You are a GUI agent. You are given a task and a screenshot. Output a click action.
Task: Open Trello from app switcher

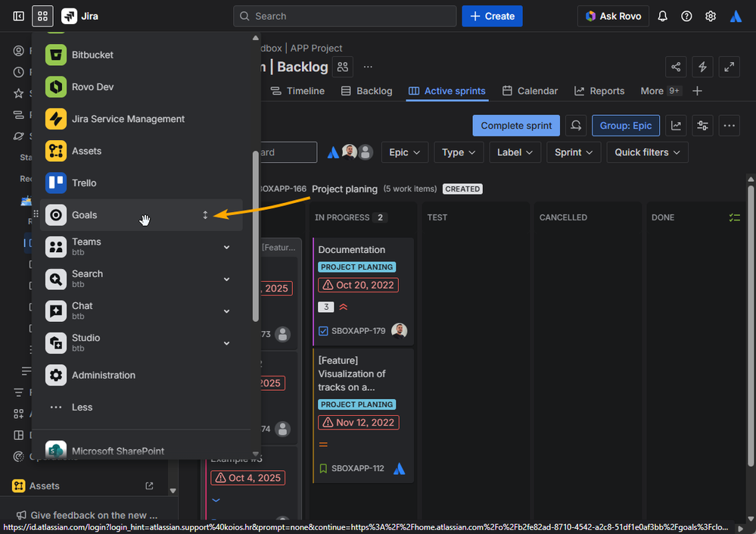click(x=141, y=183)
